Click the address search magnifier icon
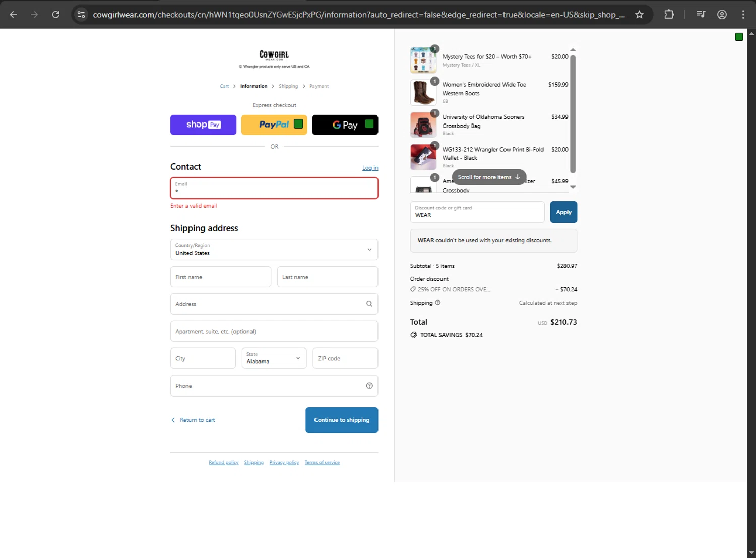This screenshot has height=558, width=756. tap(369, 304)
